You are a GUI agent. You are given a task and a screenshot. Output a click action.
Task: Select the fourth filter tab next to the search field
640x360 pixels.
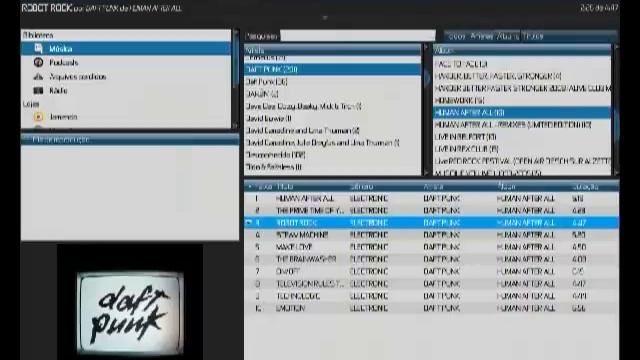pos(533,36)
